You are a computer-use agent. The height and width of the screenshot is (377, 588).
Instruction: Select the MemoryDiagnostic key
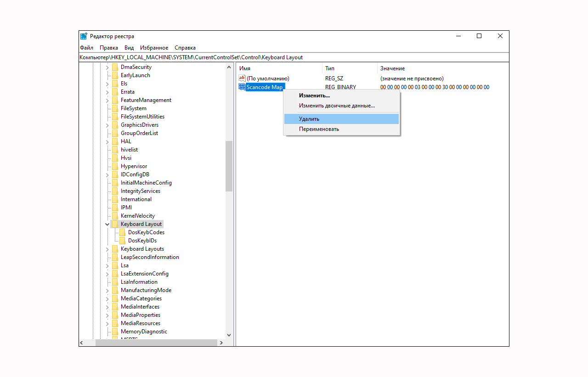click(x=144, y=332)
